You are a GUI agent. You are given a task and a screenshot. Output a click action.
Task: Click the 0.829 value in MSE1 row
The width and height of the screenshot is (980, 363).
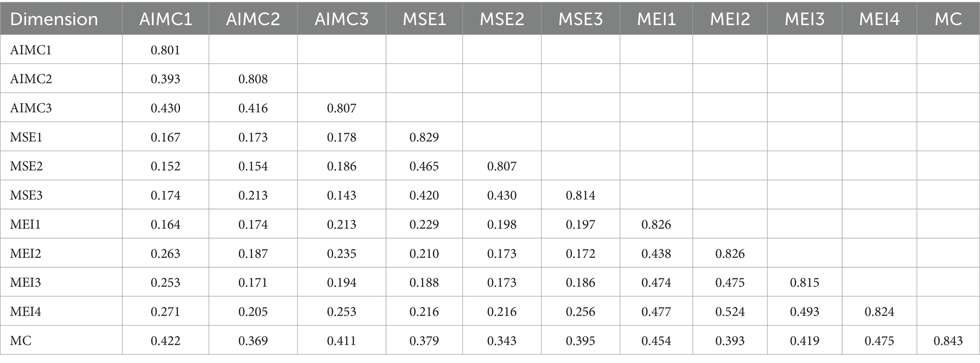(424, 137)
